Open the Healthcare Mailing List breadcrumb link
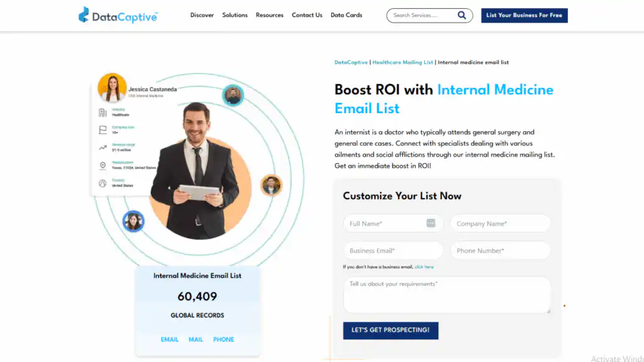Screen dimensions: 644x362 click(402, 62)
